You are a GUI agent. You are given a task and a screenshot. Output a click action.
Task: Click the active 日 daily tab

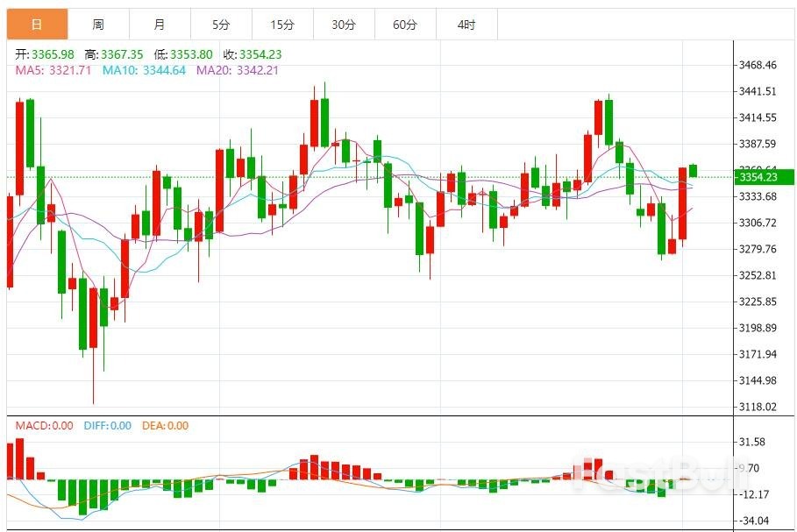coord(37,25)
